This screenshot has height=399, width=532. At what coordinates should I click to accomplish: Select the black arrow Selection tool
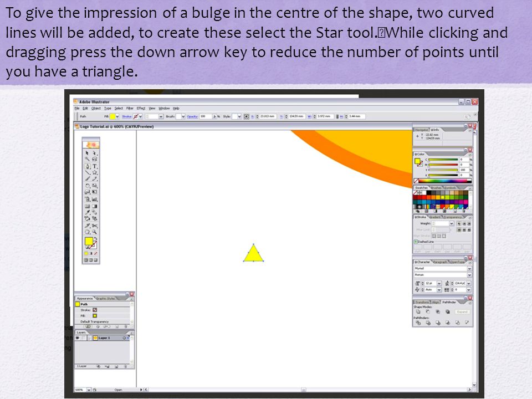click(87, 153)
